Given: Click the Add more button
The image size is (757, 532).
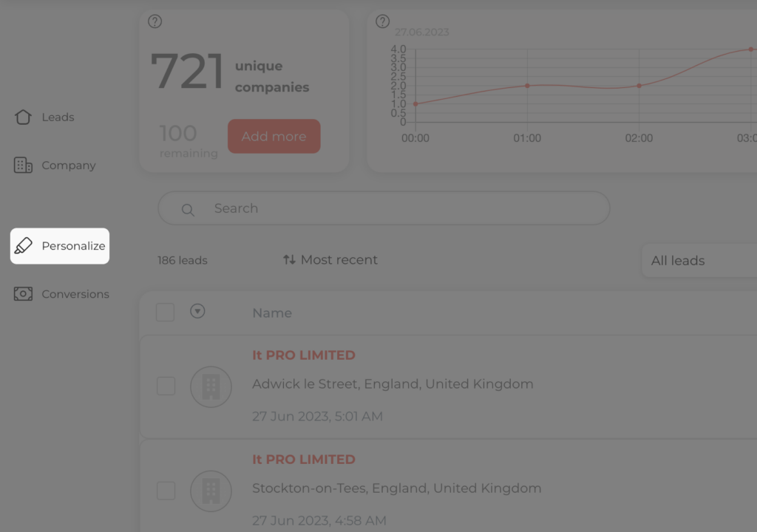Looking at the screenshot, I should point(274,136).
